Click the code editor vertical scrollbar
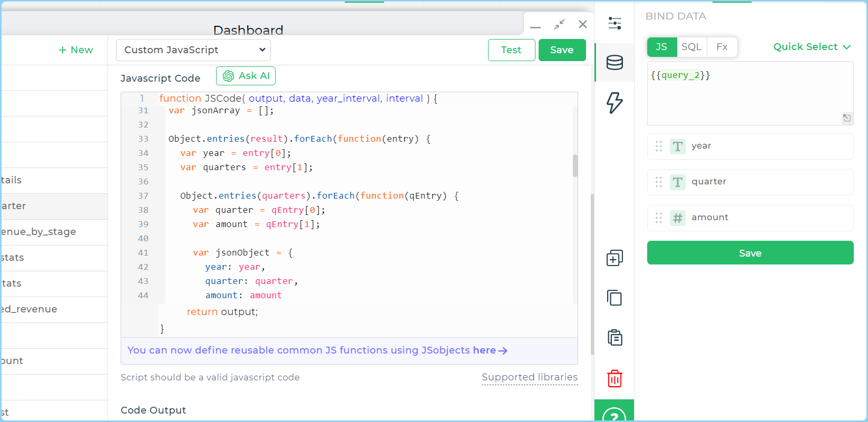868x422 pixels. (575, 165)
